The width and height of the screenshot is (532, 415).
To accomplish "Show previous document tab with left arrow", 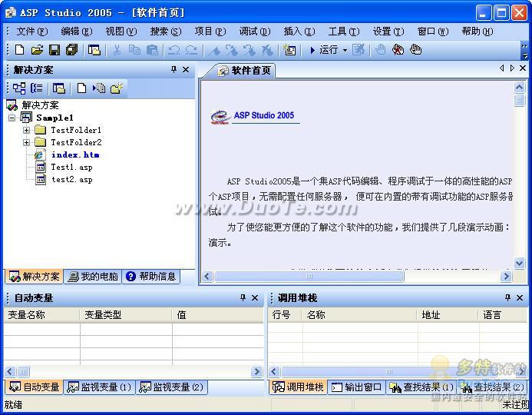I will pos(501,68).
